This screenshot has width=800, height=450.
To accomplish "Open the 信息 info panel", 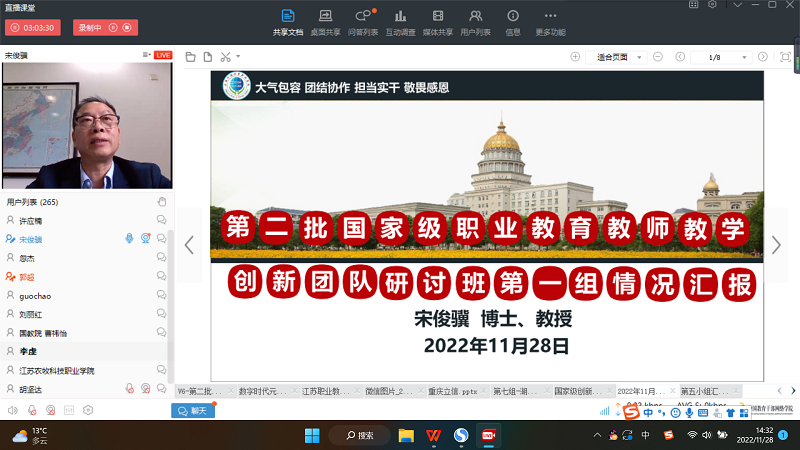I will (x=513, y=23).
